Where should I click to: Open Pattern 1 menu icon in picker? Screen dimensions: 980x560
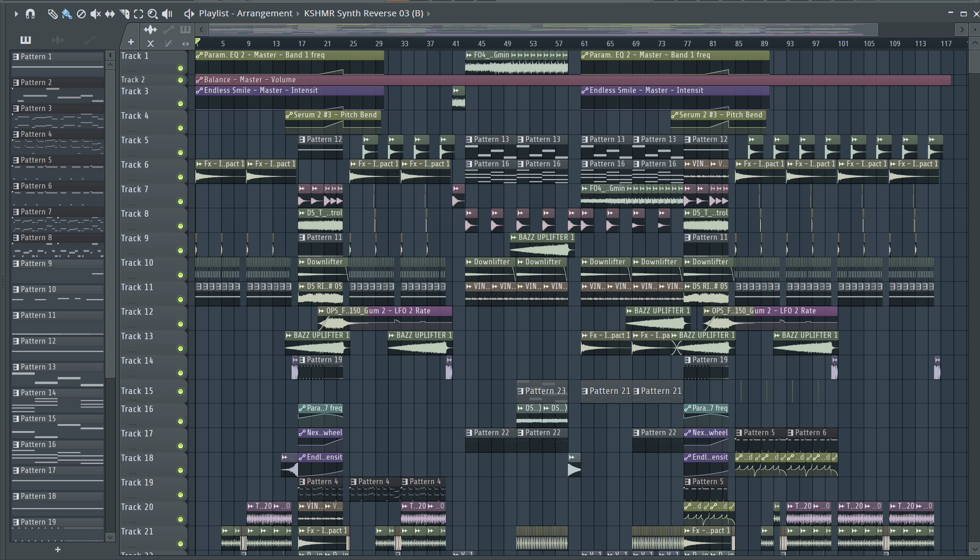coord(16,56)
